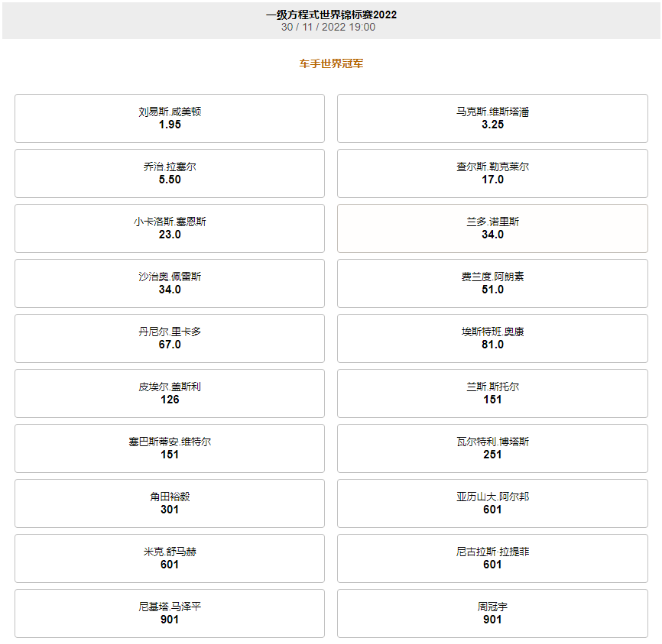Select 瓦尔特利.博塔斯 at 251
Screen dimensions: 662x644
[x=492, y=448]
